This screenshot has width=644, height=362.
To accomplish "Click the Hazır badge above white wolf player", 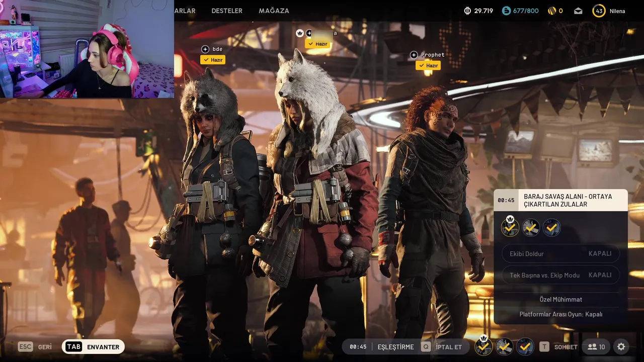I will coord(317,44).
